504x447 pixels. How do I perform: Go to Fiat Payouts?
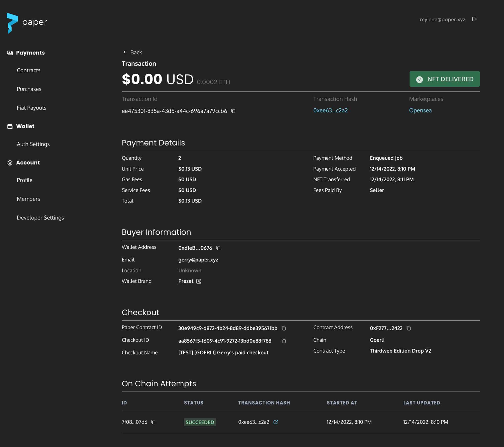31,108
